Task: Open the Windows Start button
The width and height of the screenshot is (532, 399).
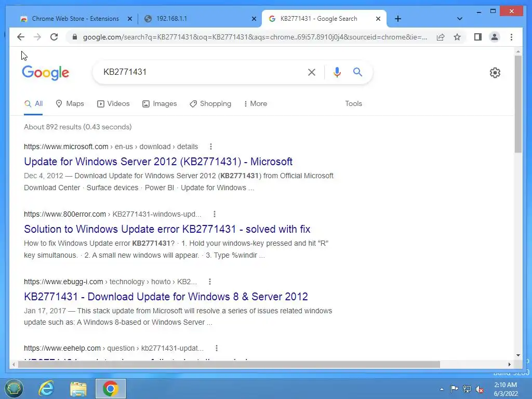Action: pos(14,389)
